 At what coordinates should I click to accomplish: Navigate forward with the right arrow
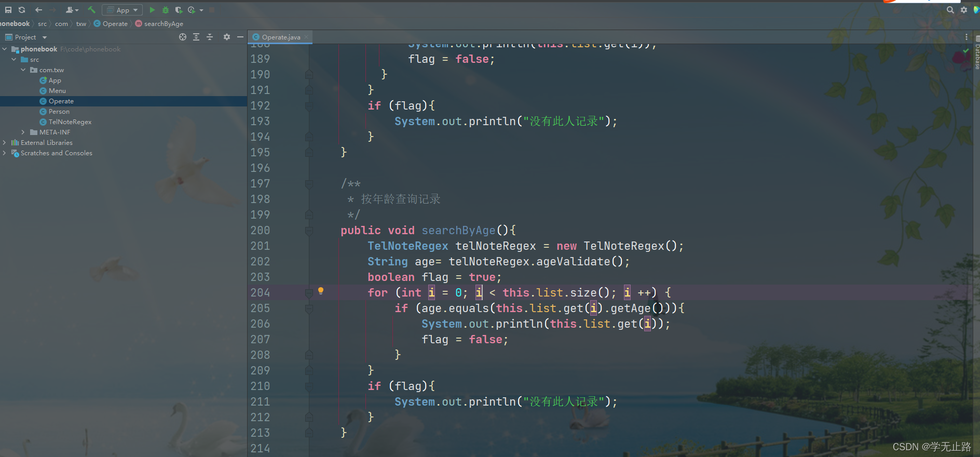[x=53, y=10]
